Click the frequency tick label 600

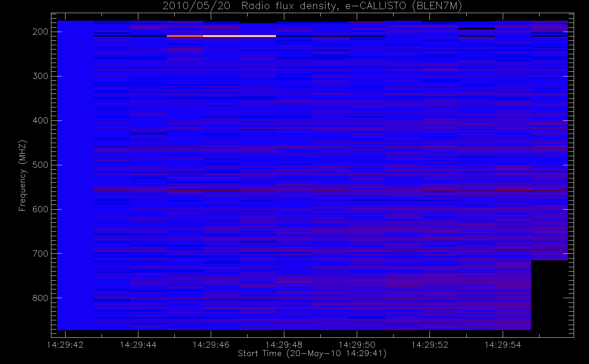click(x=40, y=209)
